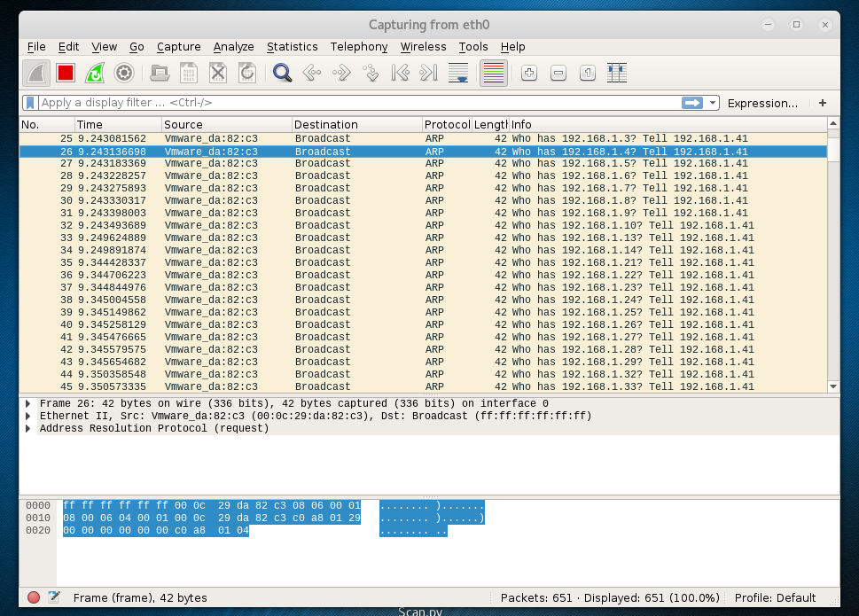Restart the current capture
The image size is (859, 616).
[x=95, y=73]
